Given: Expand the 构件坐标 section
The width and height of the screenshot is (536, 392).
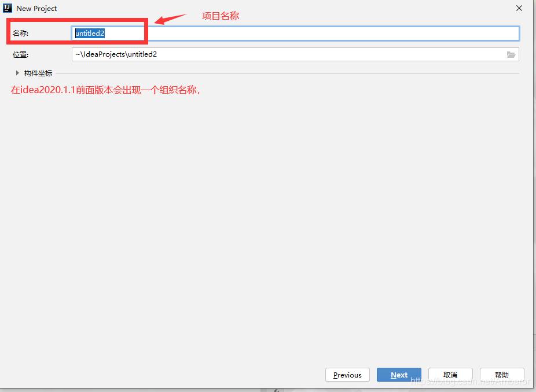Looking at the screenshot, I should click(x=17, y=73).
